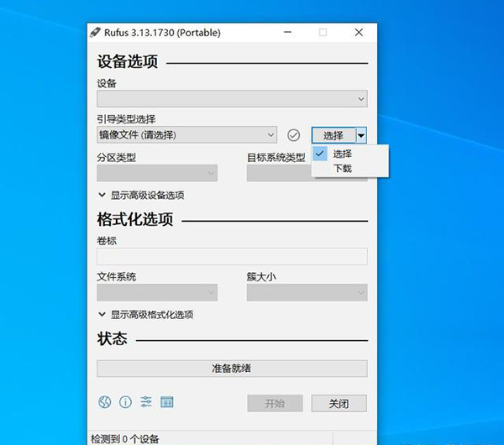Choose the checked 选择 menu entry
This screenshot has height=445, width=504.
(x=343, y=154)
